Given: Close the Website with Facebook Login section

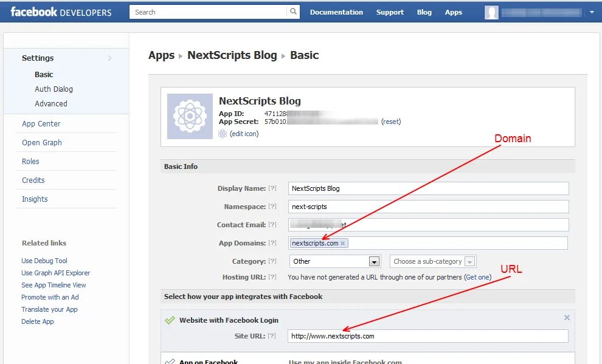Looking at the screenshot, I should 567,318.
